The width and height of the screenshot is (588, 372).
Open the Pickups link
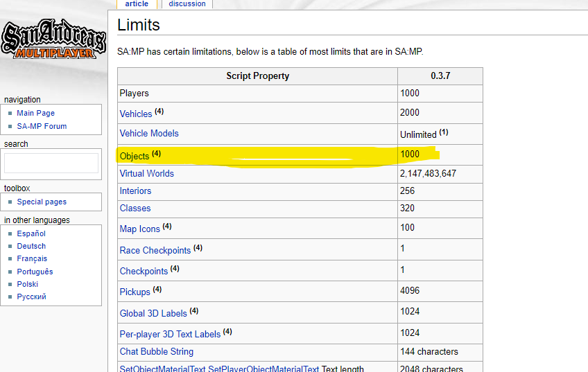tap(135, 292)
